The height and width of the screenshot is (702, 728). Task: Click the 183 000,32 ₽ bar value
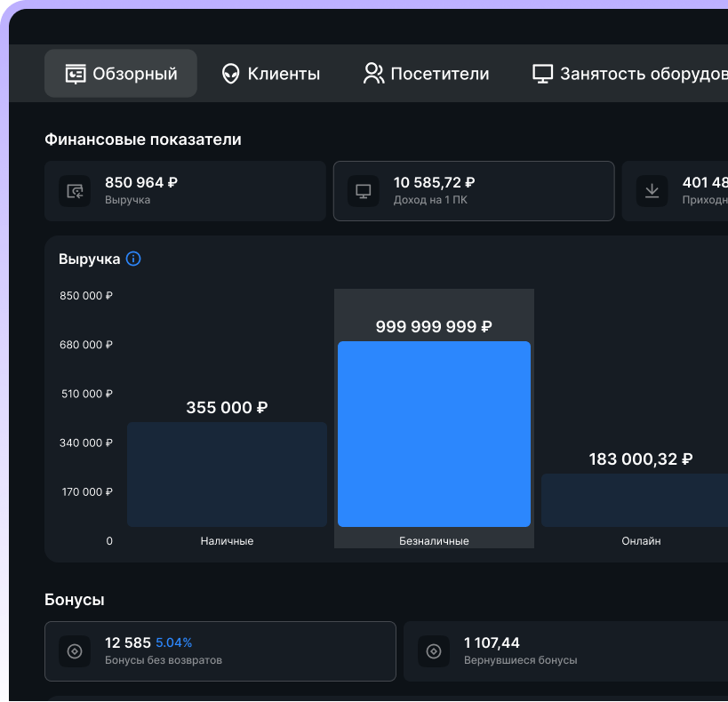[641, 459]
